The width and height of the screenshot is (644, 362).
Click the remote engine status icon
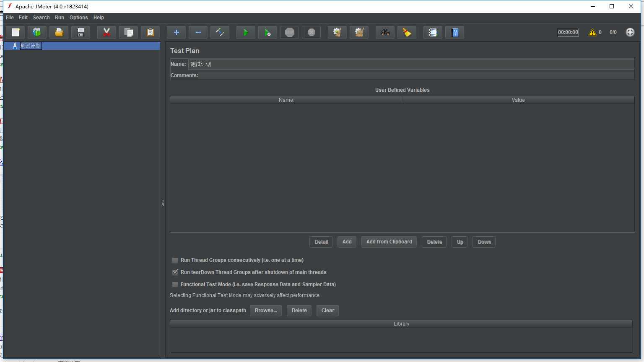coord(630,32)
